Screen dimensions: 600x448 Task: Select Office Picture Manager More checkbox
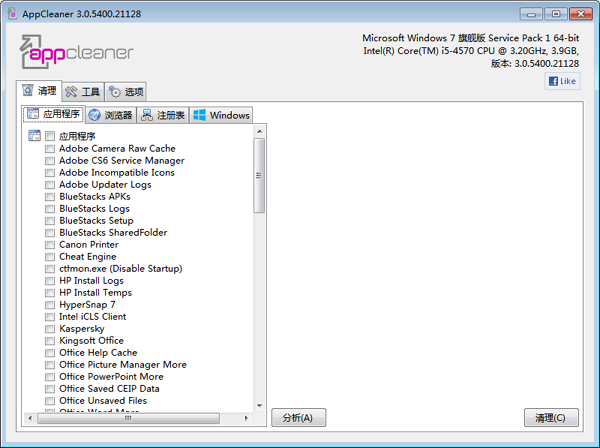(x=50, y=365)
